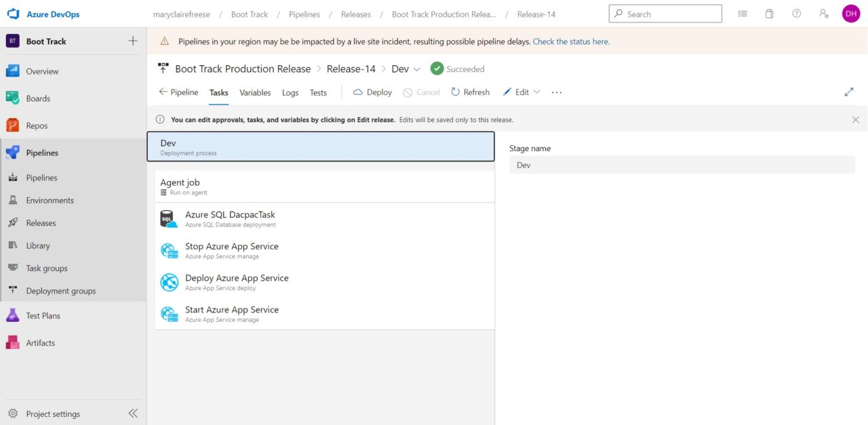Image resolution: width=868 pixels, height=425 pixels.
Task: Open the Repos section
Action: tap(37, 125)
